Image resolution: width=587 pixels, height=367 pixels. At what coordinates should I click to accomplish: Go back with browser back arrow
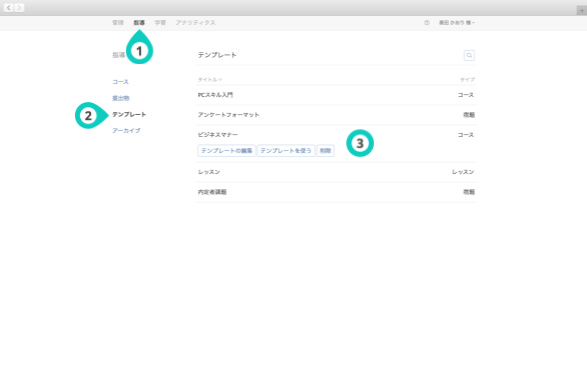pos(9,7)
